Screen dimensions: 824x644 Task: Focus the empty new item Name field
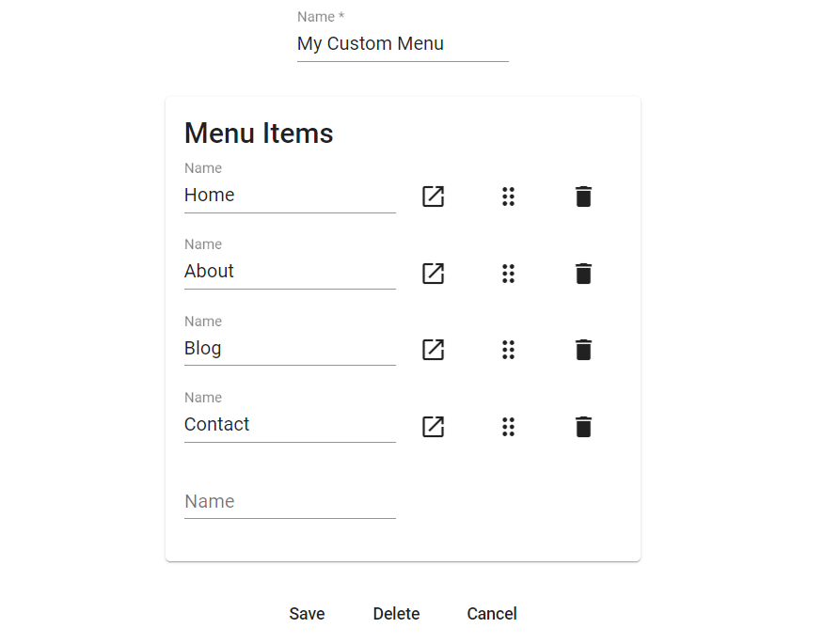coord(290,502)
